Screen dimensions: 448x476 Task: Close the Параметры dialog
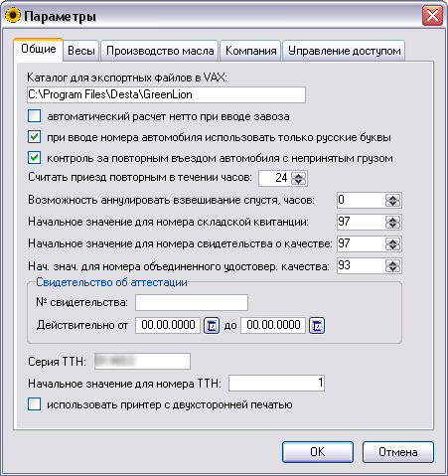click(x=432, y=16)
